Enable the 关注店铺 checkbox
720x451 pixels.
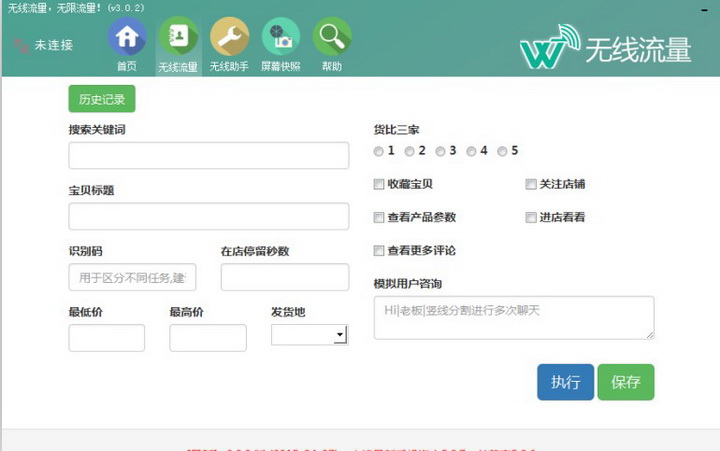tap(531, 184)
